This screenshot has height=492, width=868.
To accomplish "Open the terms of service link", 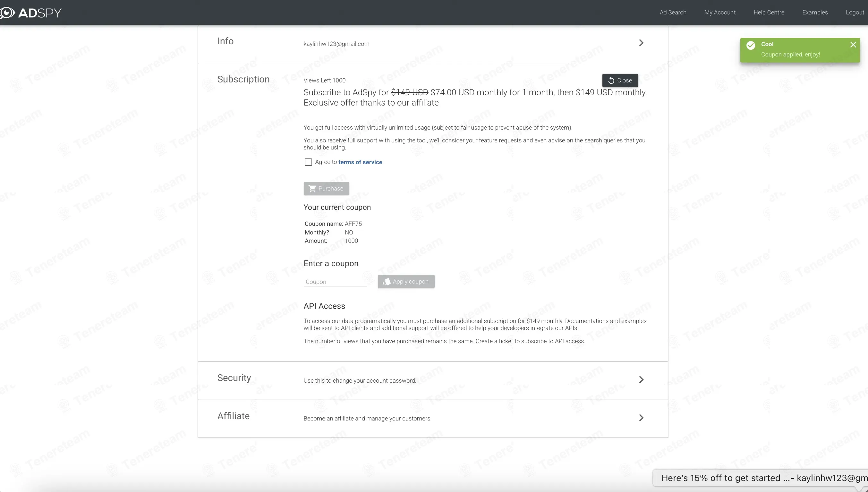I will (x=360, y=162).
